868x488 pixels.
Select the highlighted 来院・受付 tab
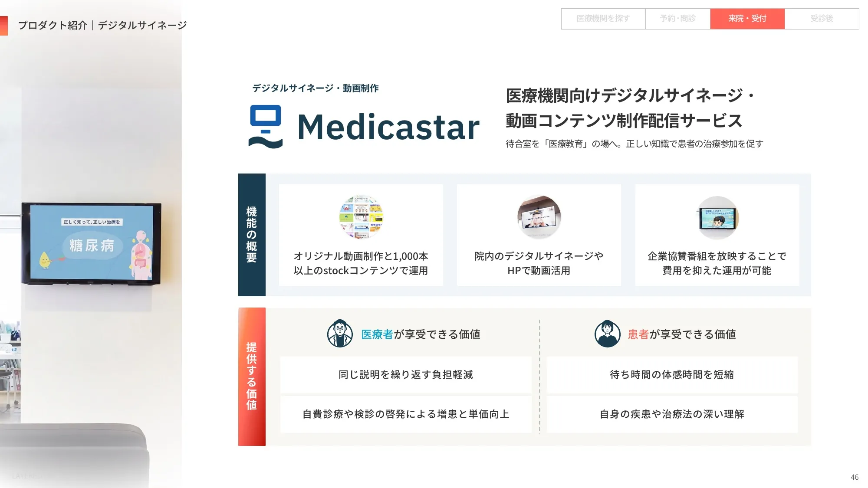pos(747,19)
